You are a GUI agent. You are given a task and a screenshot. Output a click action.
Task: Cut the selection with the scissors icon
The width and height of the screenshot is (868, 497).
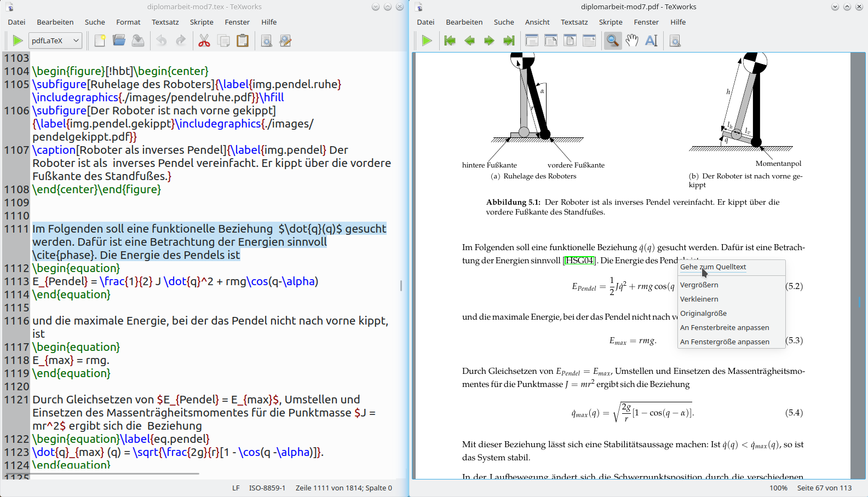click(204, 41)
